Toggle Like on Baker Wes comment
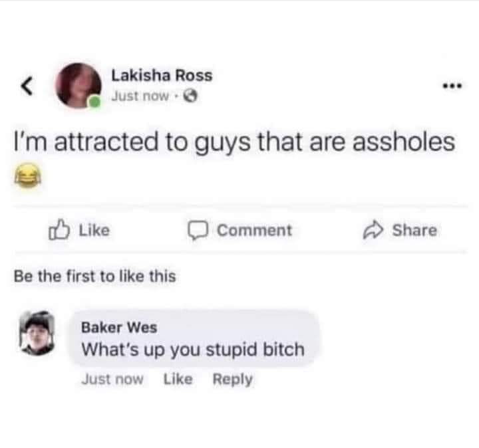This screenshot has width=479, height=448. click(178, 379)
